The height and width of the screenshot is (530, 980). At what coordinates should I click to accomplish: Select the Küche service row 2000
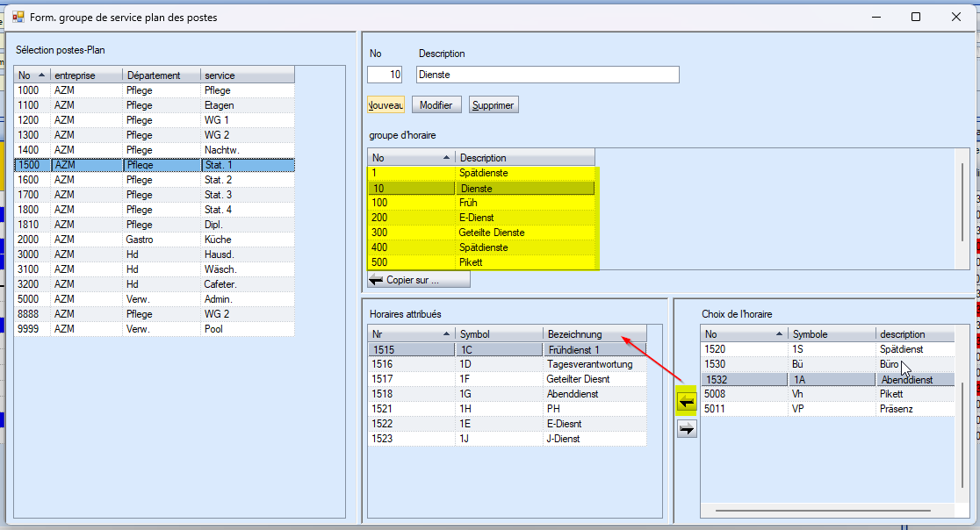154,240
